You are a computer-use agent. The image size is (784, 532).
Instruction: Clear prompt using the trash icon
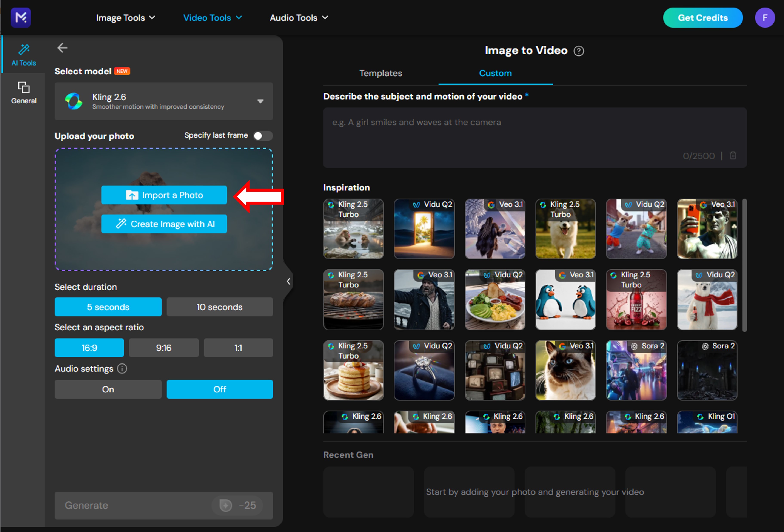(x=733, y=155)
